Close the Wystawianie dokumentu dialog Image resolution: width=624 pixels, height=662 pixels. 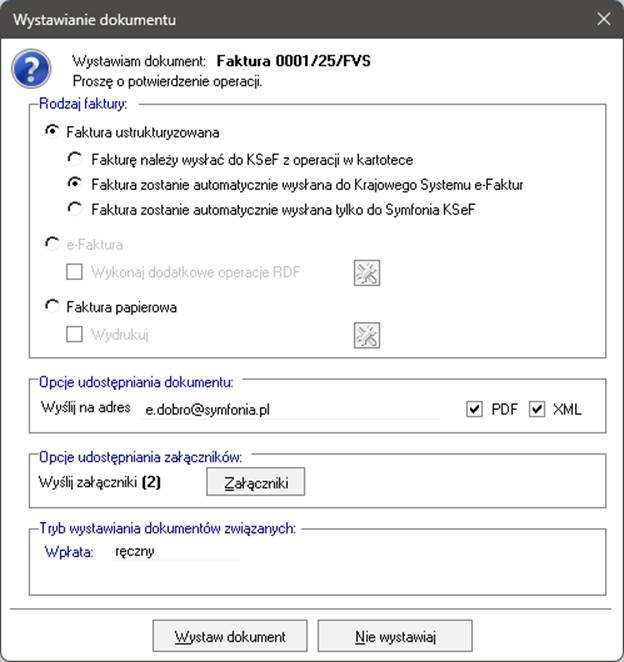pos(603,18)
